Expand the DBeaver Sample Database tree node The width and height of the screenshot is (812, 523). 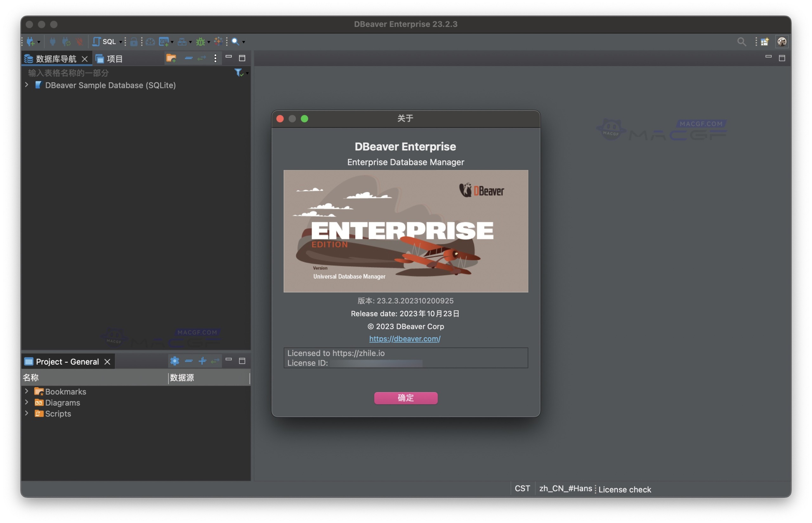tap(26, 85)
